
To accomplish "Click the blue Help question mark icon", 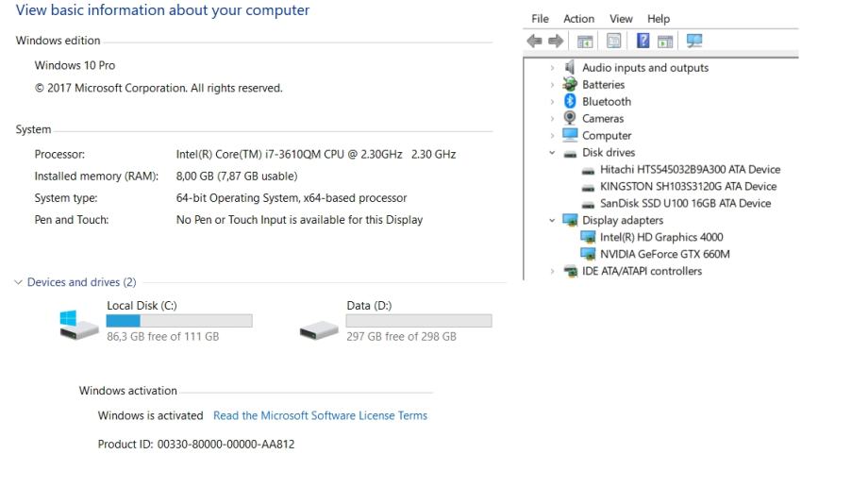I will click(643, 41).
